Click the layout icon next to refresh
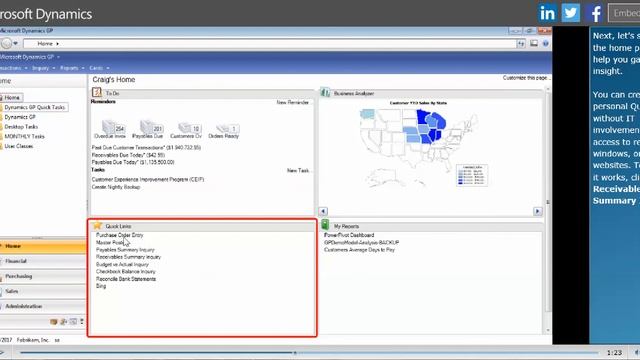This screenshot has height=360, width=640. tap(534, 43)
